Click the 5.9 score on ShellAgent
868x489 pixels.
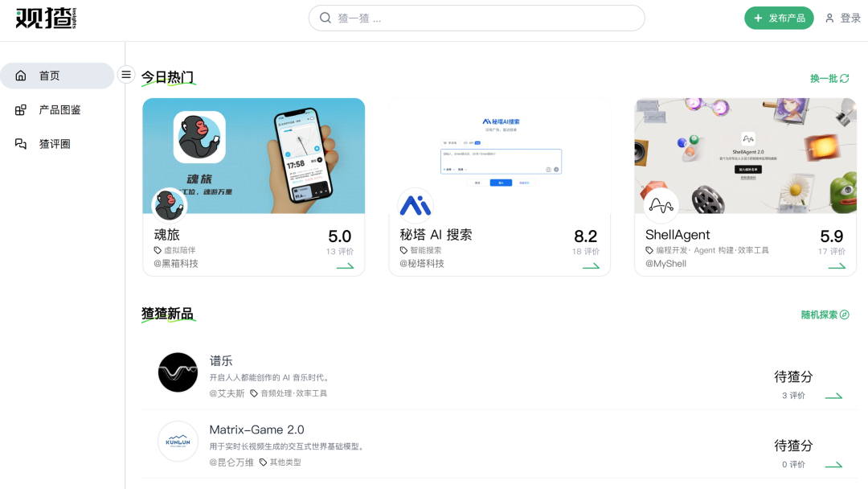click(x=832, y=236)
